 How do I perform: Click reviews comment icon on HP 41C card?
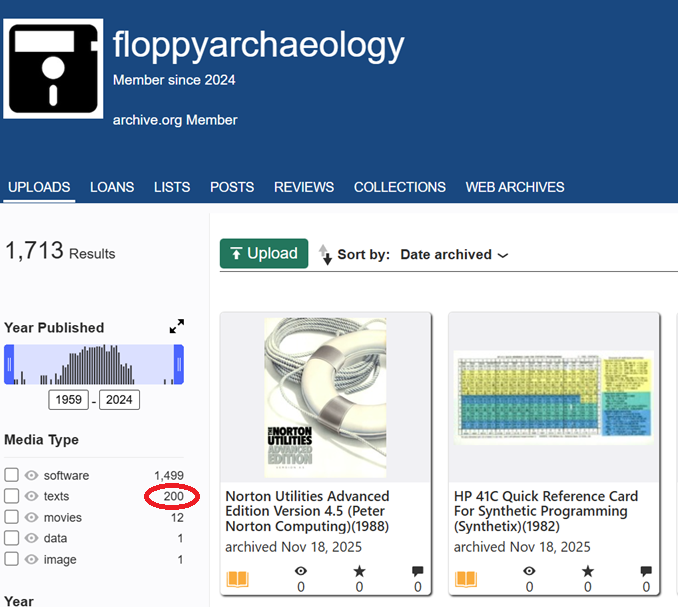[646, 571]
